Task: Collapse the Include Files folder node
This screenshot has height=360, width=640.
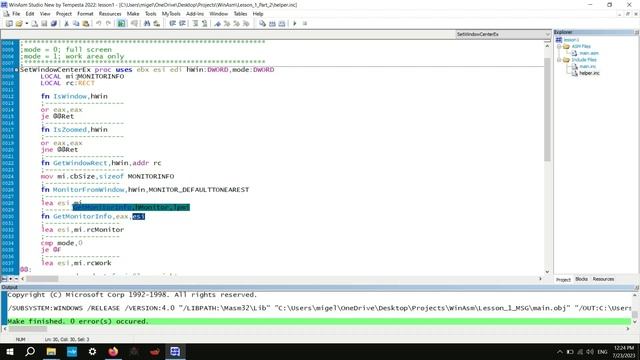Action: click(x=559, y=60)
